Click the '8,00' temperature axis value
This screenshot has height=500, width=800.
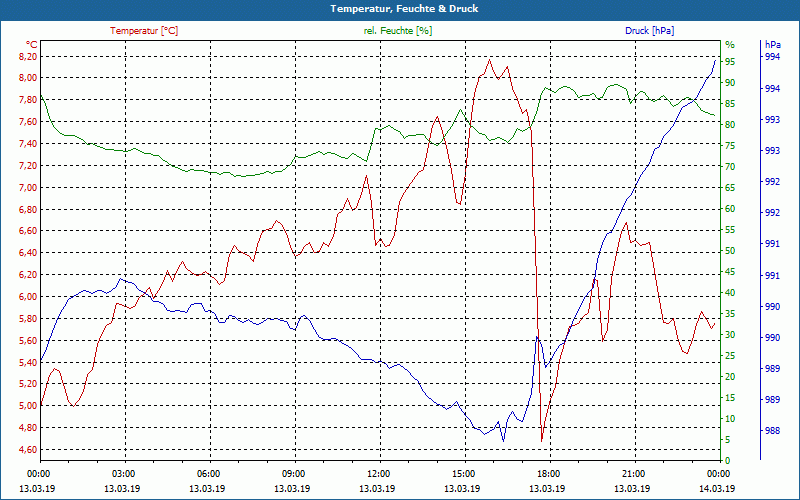pyautogui.click(x=28, y=78)
